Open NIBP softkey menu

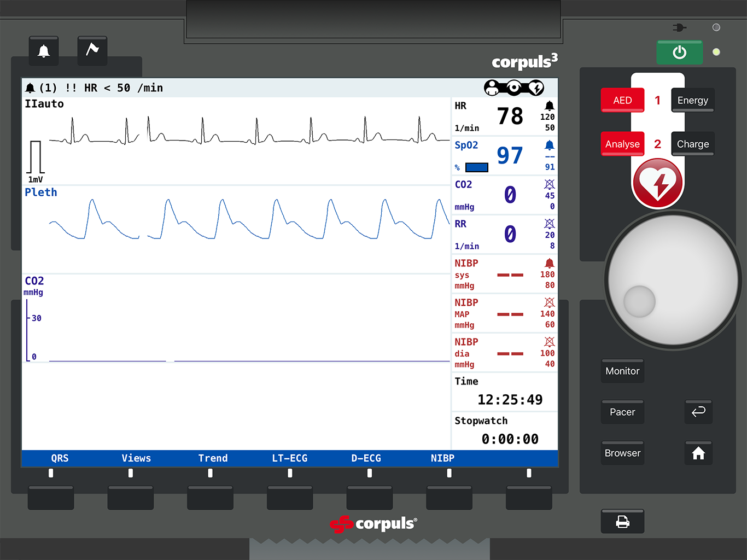click(442, 458)
